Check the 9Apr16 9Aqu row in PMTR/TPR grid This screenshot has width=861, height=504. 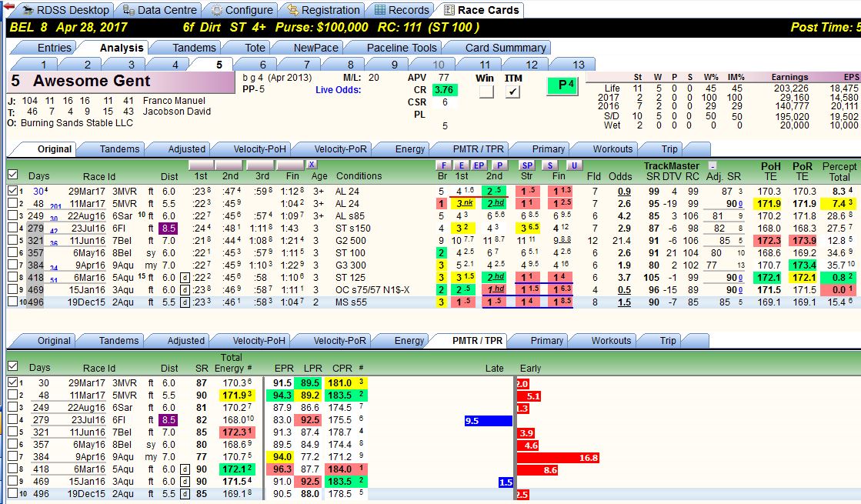[12, 456]
